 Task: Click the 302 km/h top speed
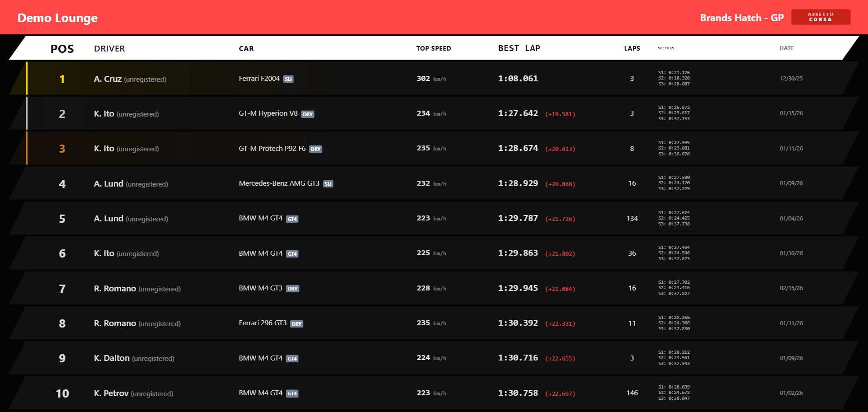coord(431,79)
